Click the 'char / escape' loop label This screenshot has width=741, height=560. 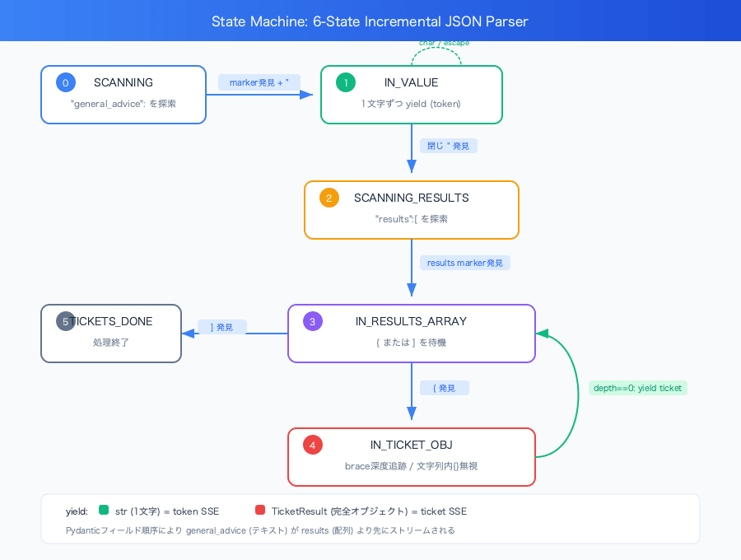pyautogui.click(x=445, y=43)
